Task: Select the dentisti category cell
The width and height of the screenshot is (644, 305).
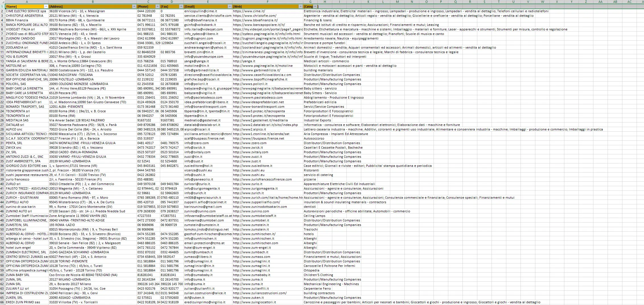Action: click(x=310, y=207)
